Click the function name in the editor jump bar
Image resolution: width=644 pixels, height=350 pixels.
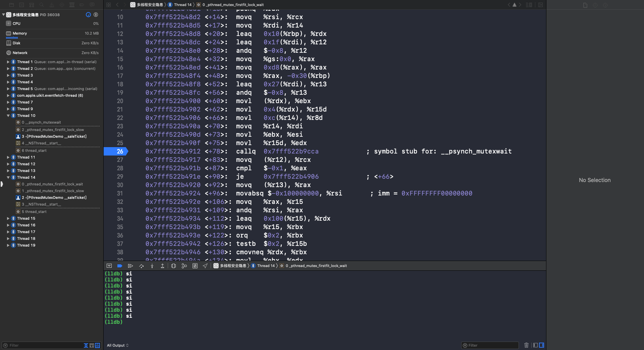(x=230, y=5)
